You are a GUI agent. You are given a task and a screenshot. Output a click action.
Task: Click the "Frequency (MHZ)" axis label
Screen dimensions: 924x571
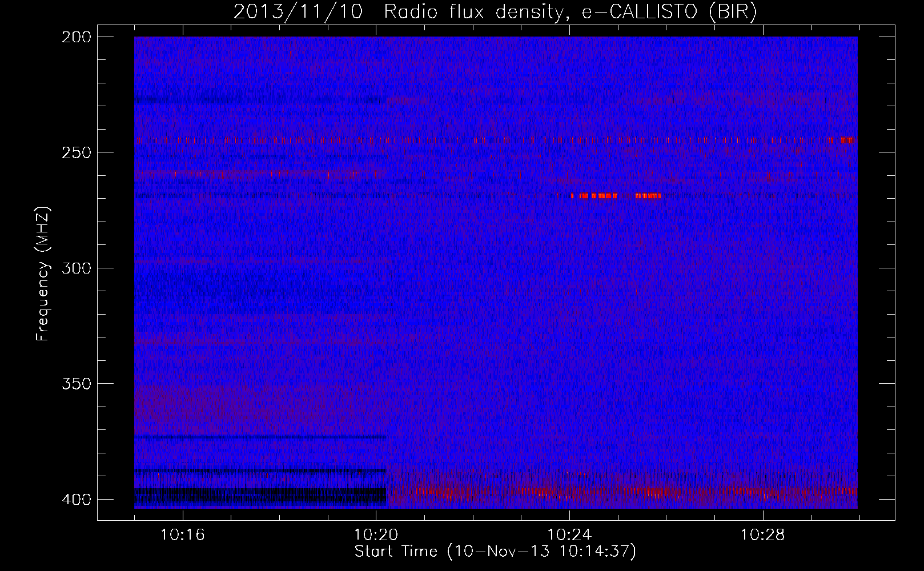pyautogui.click(x=43, y=274)
